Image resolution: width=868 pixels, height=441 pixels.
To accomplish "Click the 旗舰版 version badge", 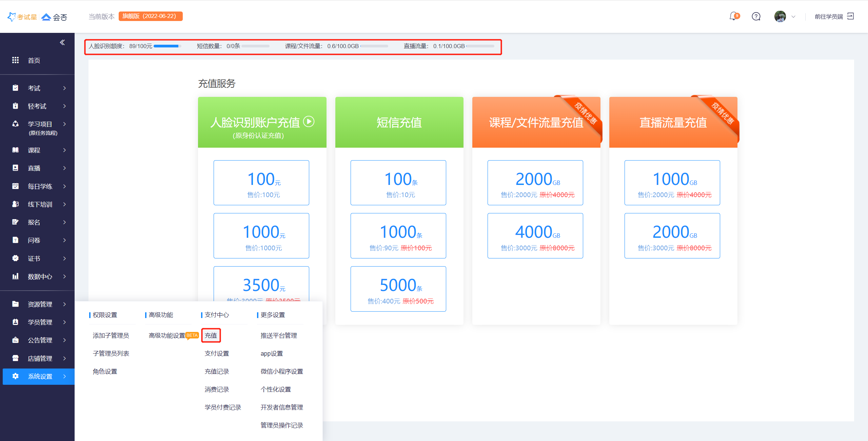I will 150,16.
